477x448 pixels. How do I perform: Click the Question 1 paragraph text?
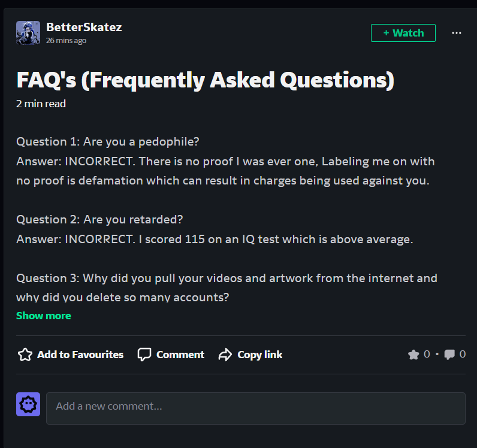coord(108,142)
